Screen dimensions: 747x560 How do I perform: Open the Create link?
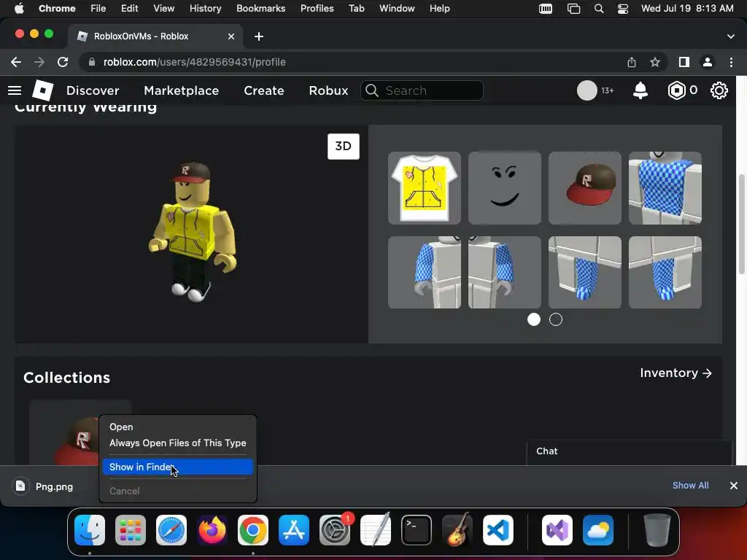click(264, 90)
